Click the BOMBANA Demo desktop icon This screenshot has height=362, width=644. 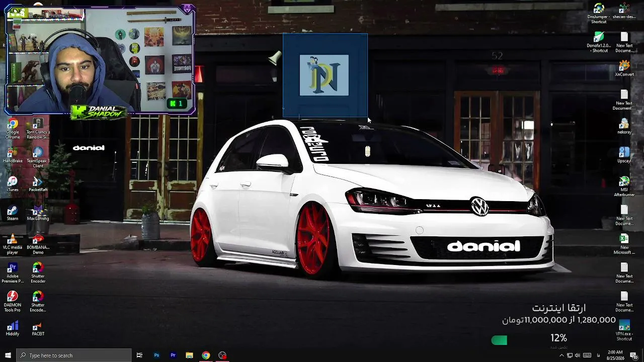38,244
